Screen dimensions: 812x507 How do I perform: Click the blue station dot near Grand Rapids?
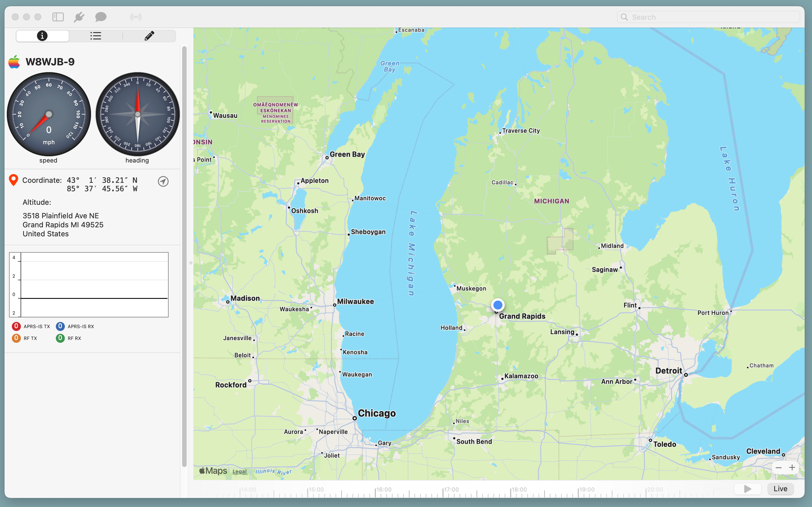[498, 305]
